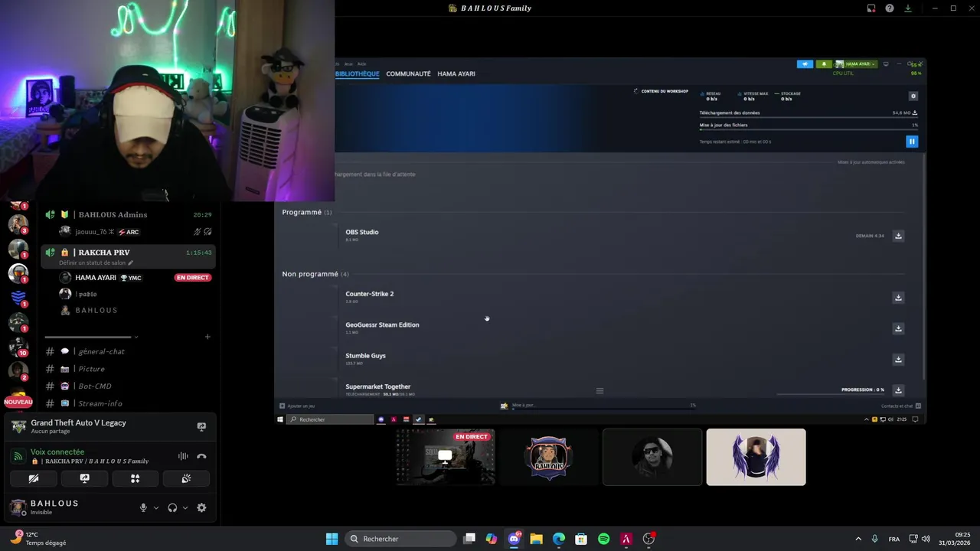Edit salon status pencil under RAKCHA PRV
The height and width of the screenshot is (551, 980).
point(130,262)
